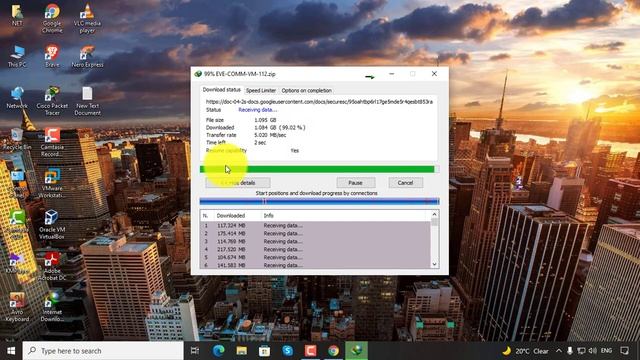Click the Internet Download Manager taskbar icon
Image resolution: width=640 pixels, height=360 pixels.
pos(356,351)
